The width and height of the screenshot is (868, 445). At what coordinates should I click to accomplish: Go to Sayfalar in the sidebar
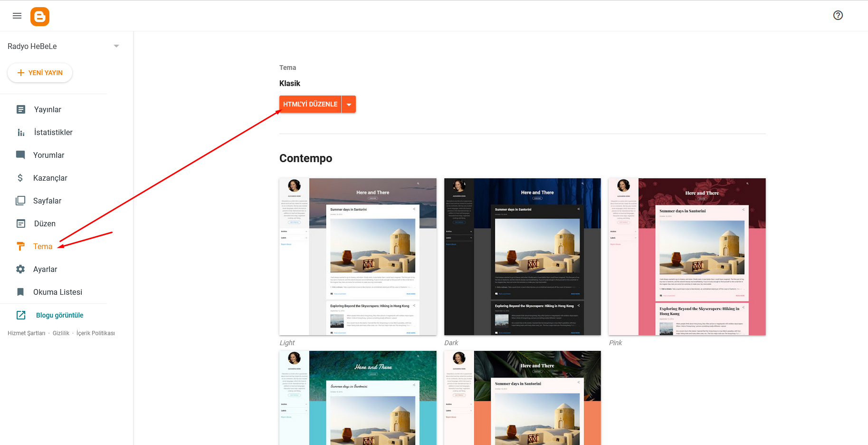[47, 201]
